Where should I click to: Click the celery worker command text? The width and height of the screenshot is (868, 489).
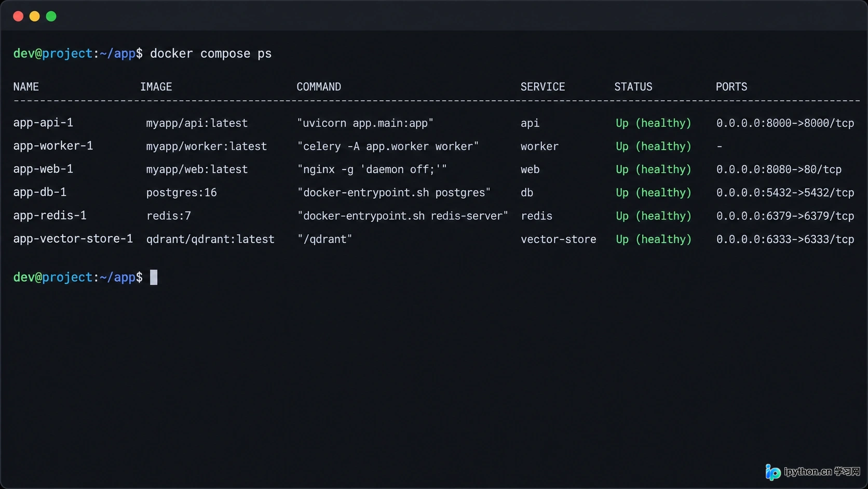(388, 147)
